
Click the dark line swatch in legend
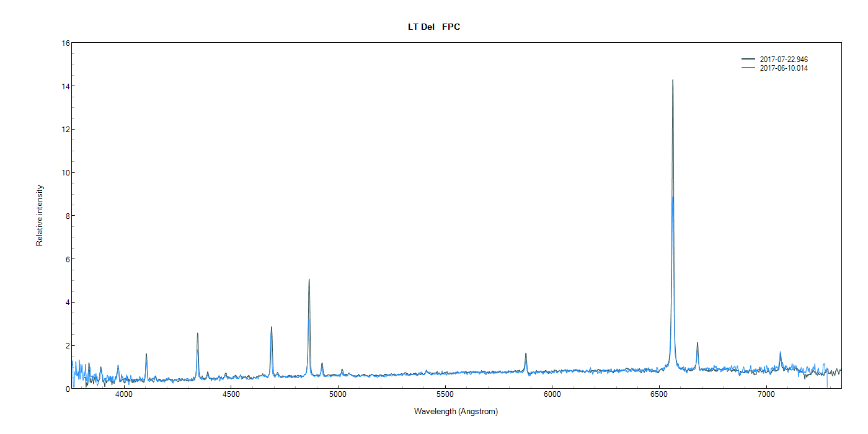click(x=748, y=60)
